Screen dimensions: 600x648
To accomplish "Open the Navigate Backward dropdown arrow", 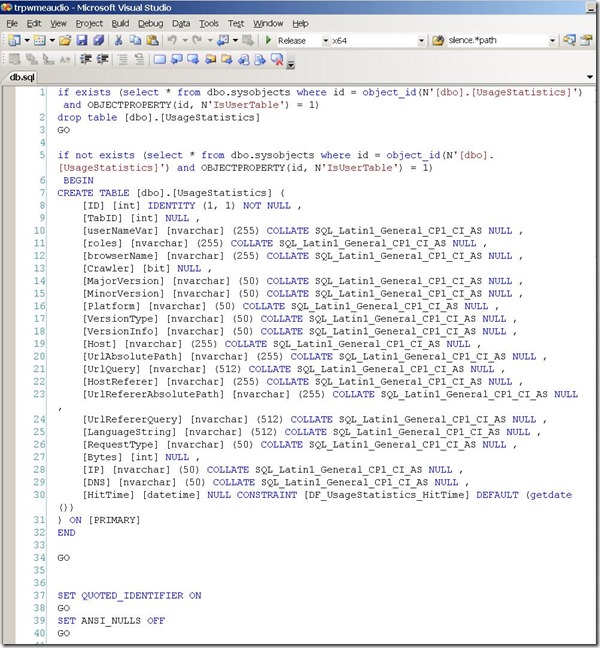I will (x=235, y=40).
